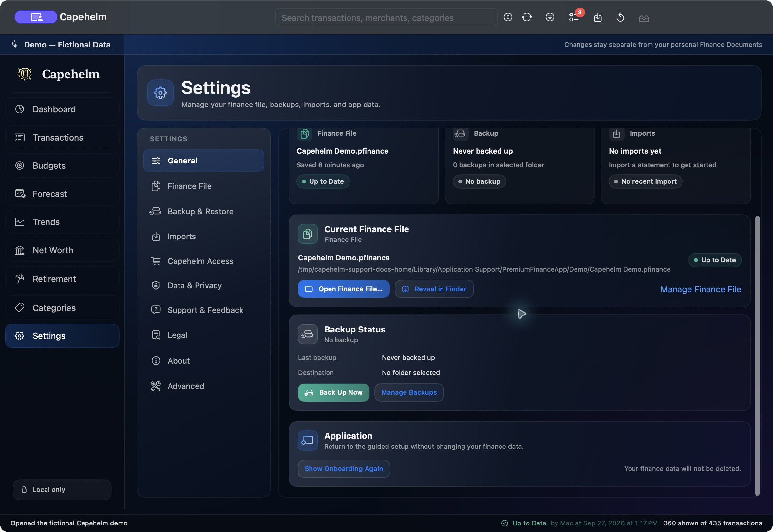The width and height of the screenshot is (773, 532).
Task: Click the Settings gear header icon
Action: coord(160,93)
